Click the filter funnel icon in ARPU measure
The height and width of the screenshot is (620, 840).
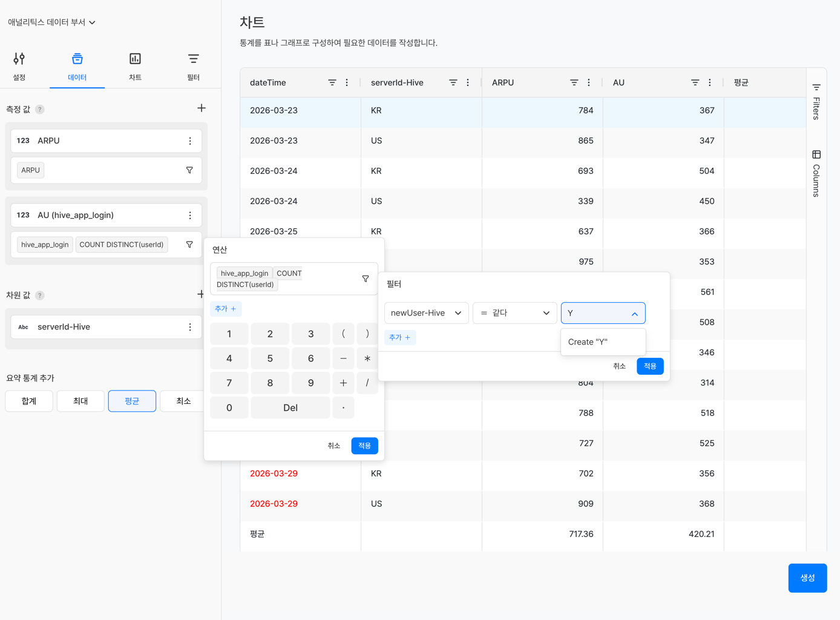click(x=189, y=170)
